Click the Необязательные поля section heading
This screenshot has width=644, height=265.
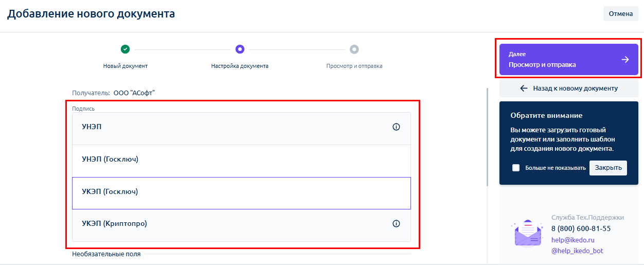106,254
